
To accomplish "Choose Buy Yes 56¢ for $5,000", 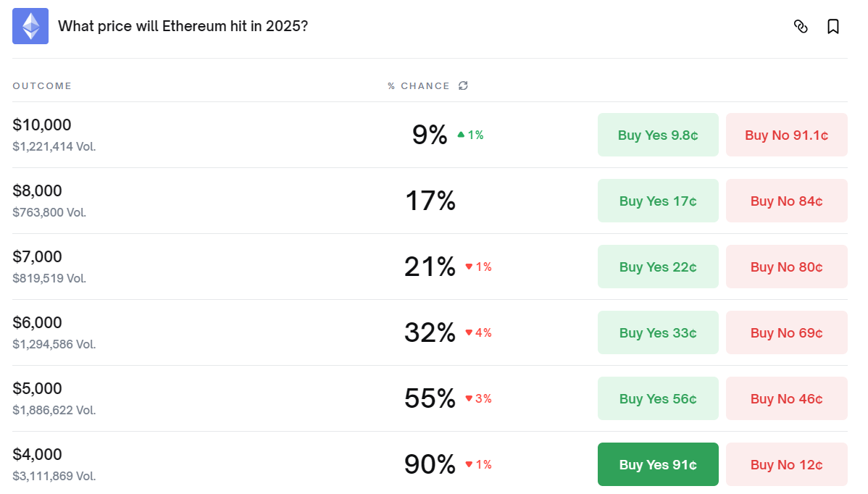I will (658, 398).
